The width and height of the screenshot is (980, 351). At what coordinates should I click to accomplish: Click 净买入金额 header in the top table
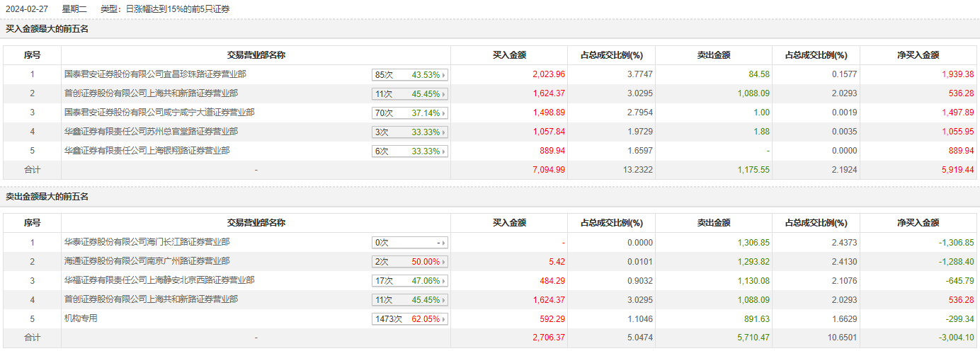[x=918, y=55]
